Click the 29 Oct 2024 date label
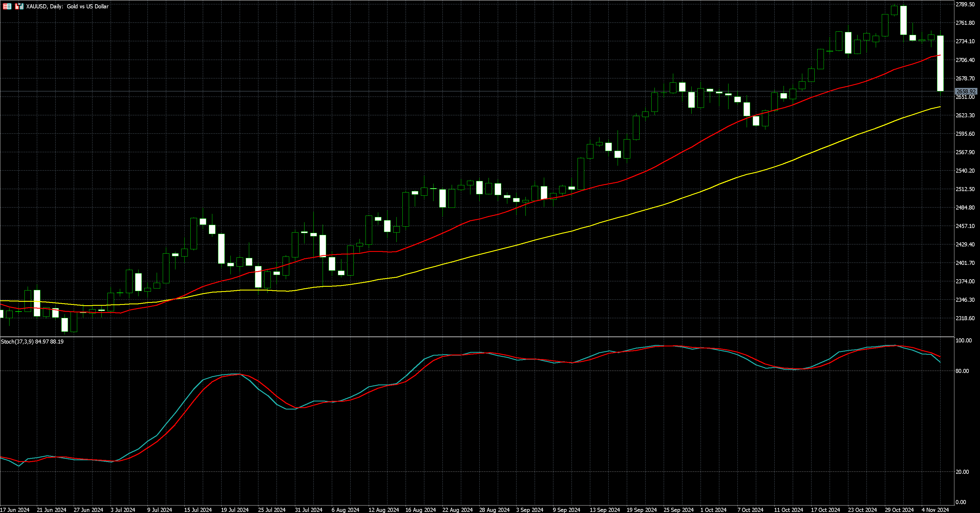The width and height of the screenshot is (980, 513). (x=899, y=510)
